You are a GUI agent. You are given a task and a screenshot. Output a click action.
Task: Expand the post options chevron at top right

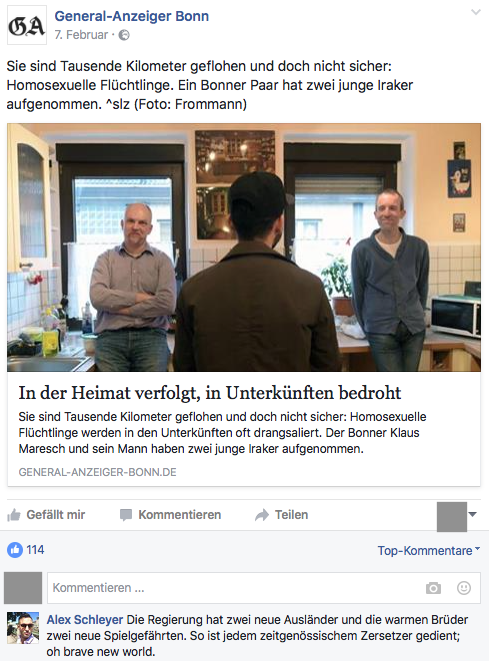click(476, 12)
